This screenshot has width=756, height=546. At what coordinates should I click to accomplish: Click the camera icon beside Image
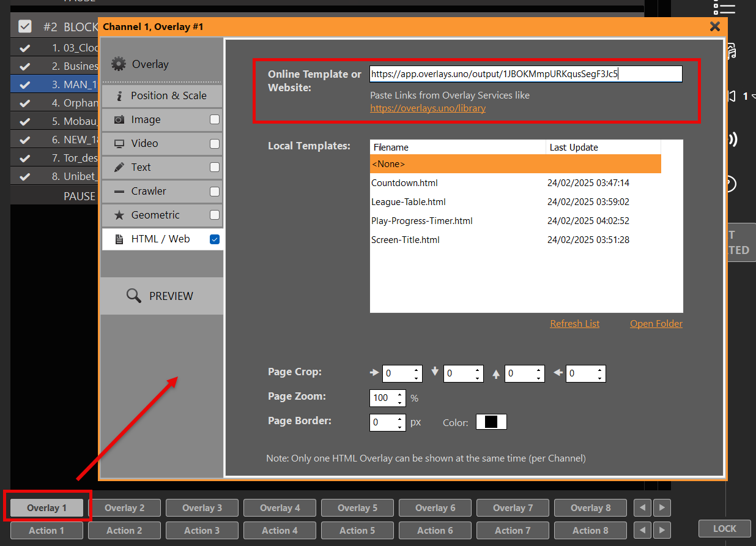coord(119,120)
